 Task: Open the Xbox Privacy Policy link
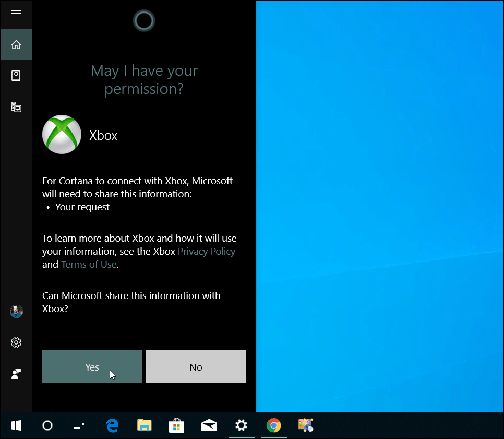click(x=207, y=252)
